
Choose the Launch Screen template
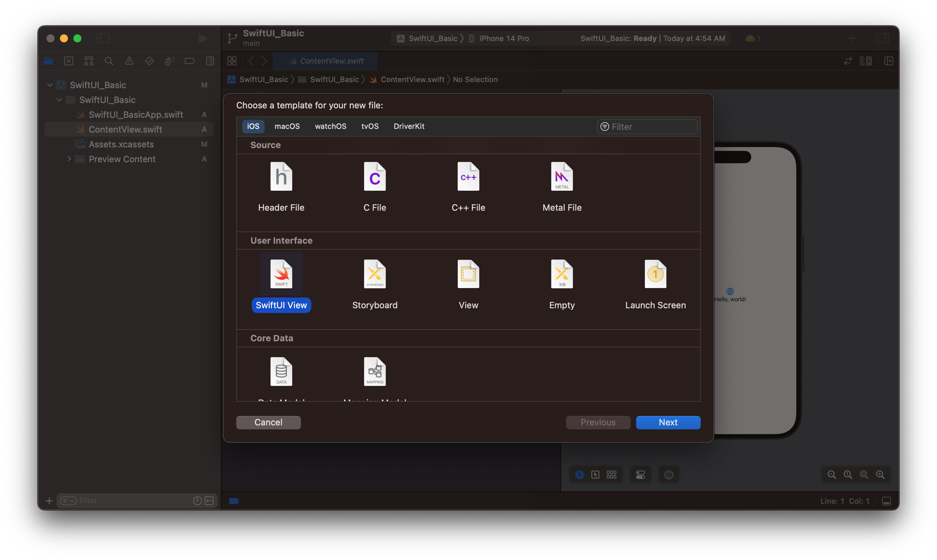coord(656,284)
